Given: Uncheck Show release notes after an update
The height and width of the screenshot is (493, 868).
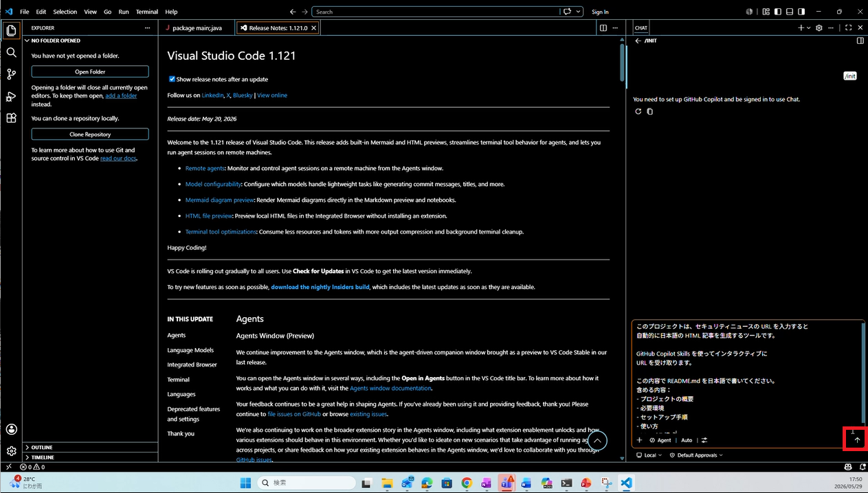Looking at the screenshot, I should click(x=172, y=79).
